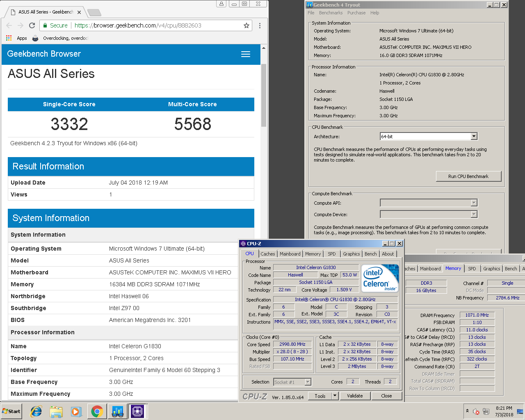Image resolution: width=525 pixels, height=420 pixels.
Task: Click the muted volume tray icon
Action: [476, 411]
